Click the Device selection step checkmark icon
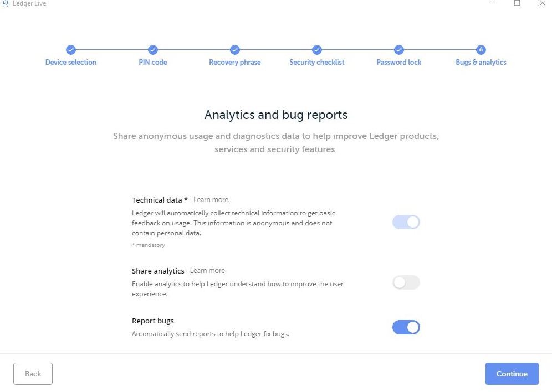Screen dimensions: 552x392 pyautogui.click(x=71, y=50)
